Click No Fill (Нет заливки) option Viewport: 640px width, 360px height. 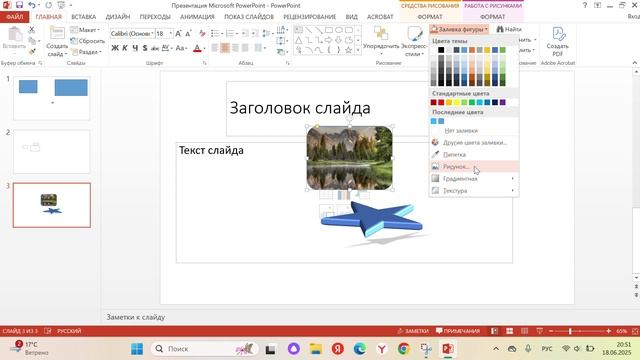[474, 131]
